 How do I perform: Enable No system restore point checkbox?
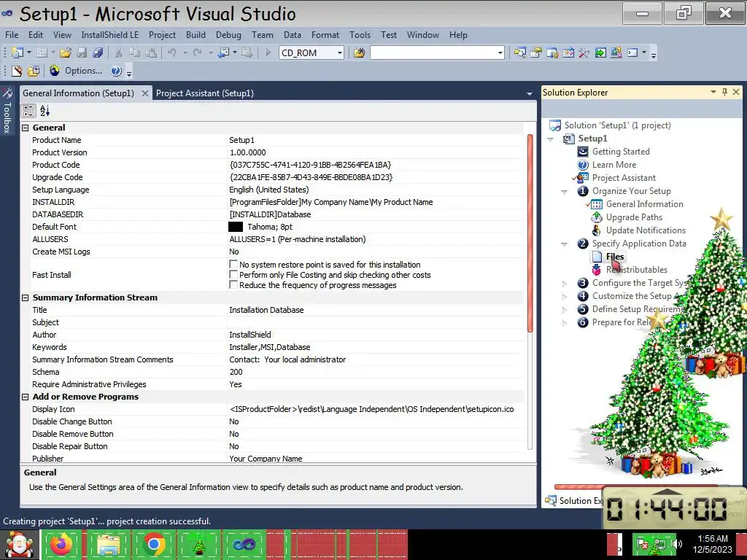coord(233,264)
